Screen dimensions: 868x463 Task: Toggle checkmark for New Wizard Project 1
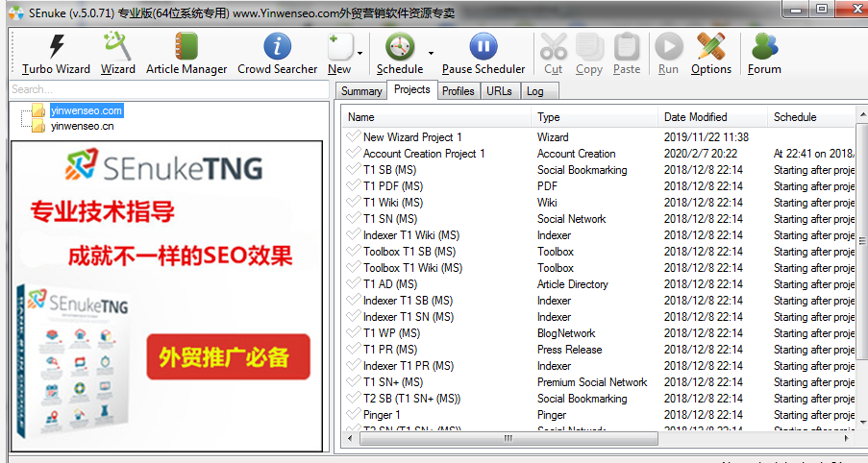click(353, 136)
